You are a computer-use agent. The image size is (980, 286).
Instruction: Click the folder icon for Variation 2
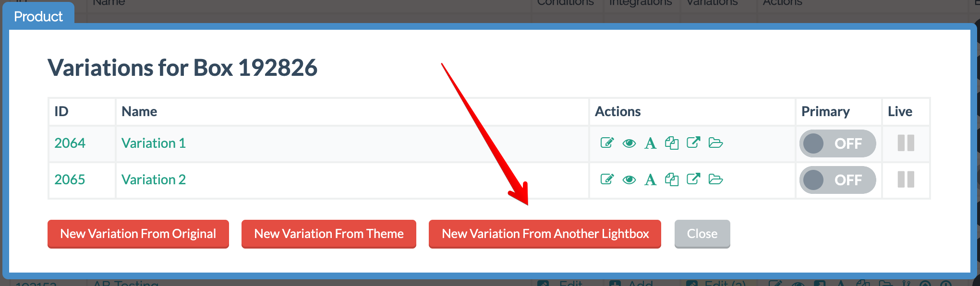click(x=715, y=179)
